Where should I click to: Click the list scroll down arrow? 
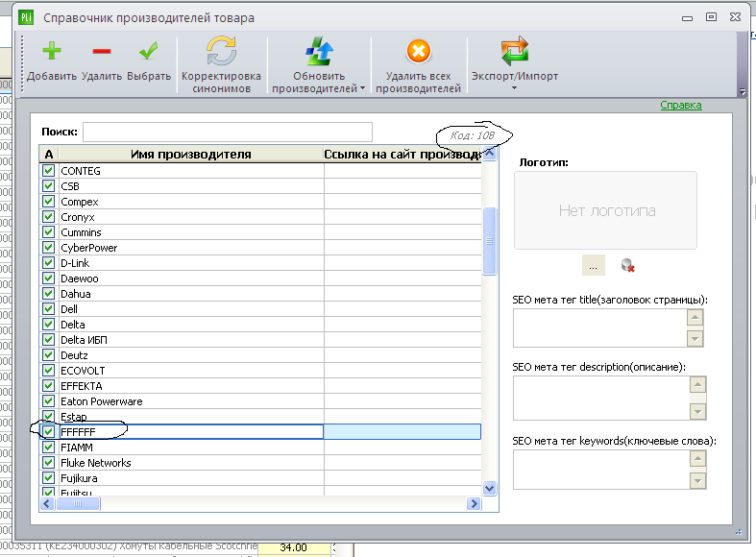coord(489,489)
